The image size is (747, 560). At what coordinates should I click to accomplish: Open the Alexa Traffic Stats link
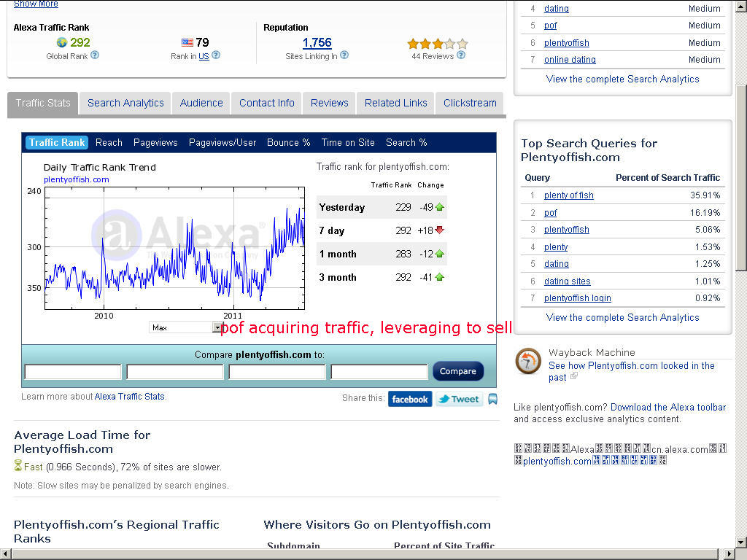coord(130,396)
